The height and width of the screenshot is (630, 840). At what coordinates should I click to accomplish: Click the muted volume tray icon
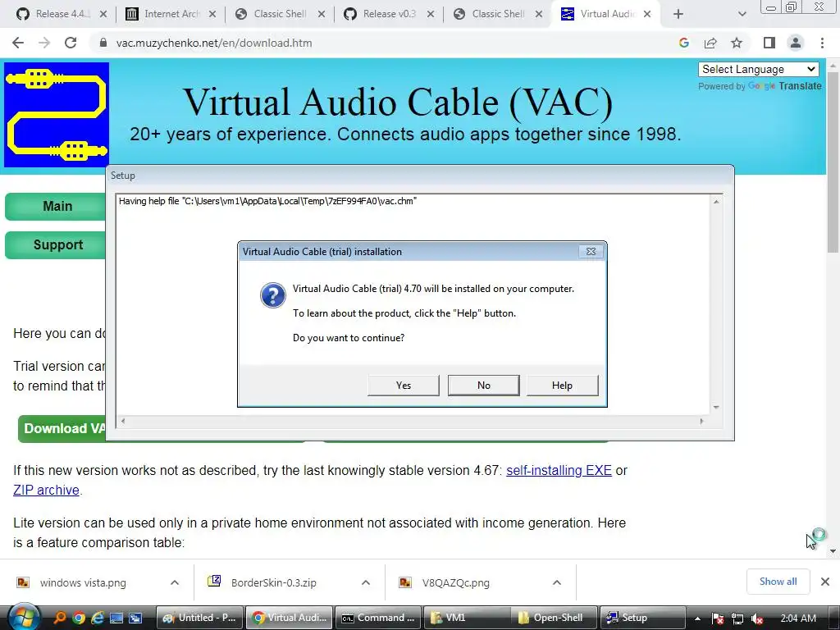756,619
